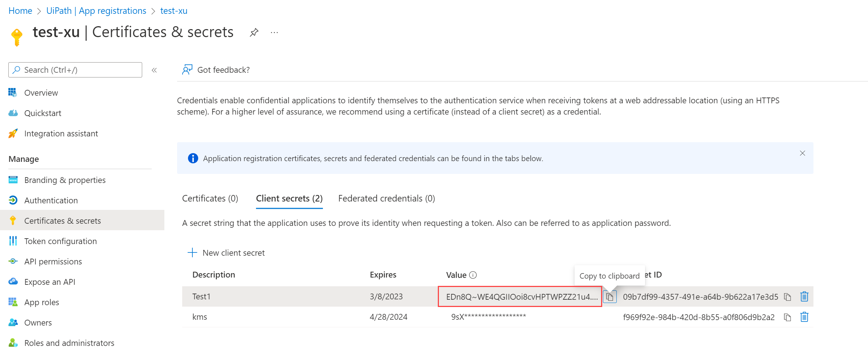Open the ellipsis more options menu

274,32
